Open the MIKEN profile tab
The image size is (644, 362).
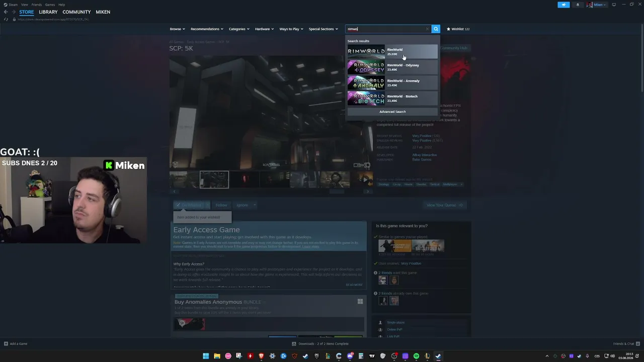tap(103, 12)
